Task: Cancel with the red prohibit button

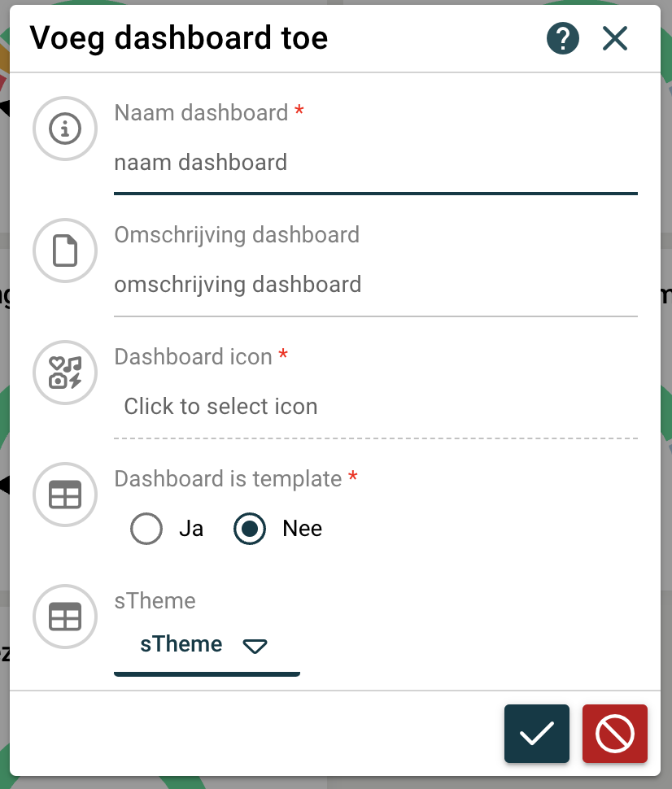Action: 615,734
